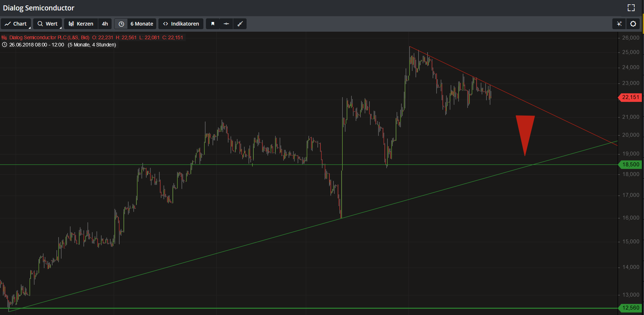This screenshot has width=644, height=315.
Task: Open the 6 Monate period selector
Action: [142, 24]
